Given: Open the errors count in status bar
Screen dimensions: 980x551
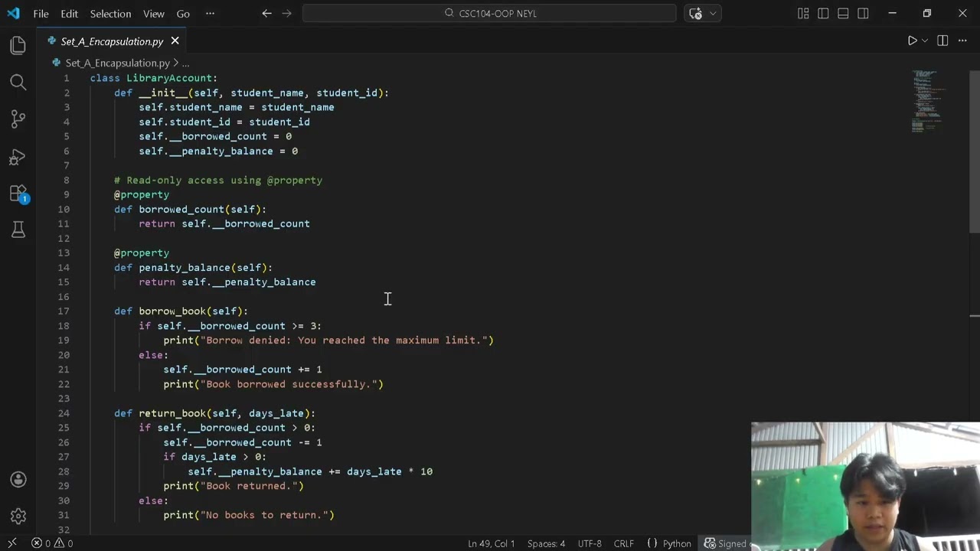Looking at the screenshot, I should [41, 543].
